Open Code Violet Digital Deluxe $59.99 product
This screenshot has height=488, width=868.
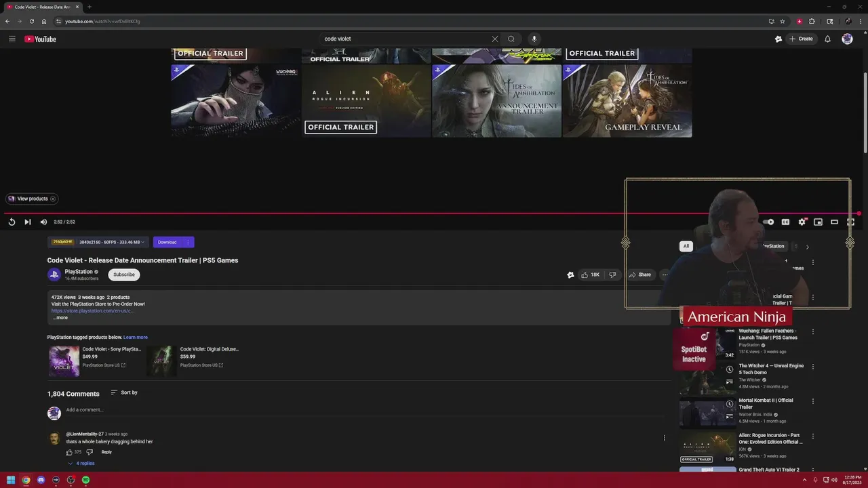tap(193, 361)
